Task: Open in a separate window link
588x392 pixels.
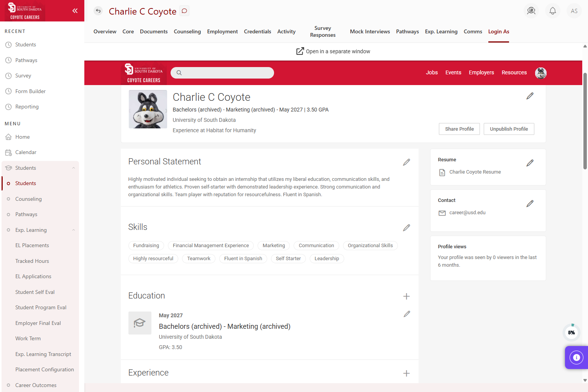Action: [333, 51]
